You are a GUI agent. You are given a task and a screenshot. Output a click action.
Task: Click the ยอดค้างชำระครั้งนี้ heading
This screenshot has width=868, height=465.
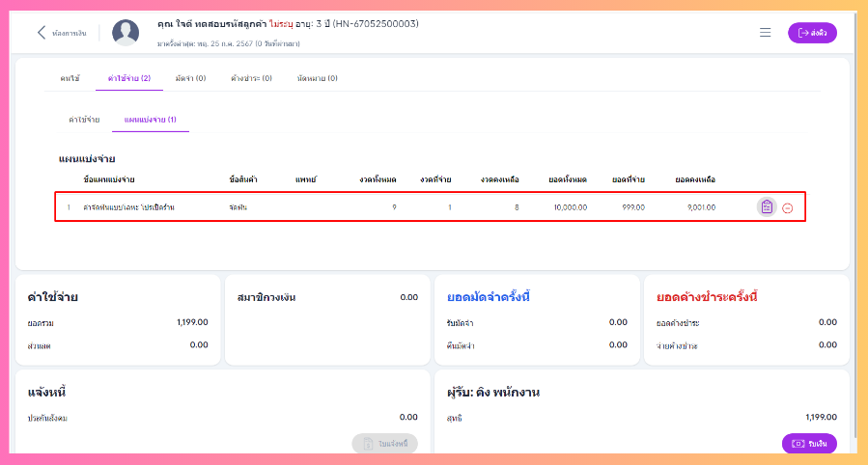[707, 297]
